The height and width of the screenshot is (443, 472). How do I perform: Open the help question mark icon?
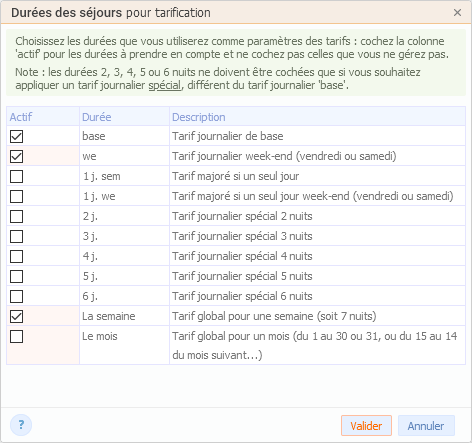point(21,425)
